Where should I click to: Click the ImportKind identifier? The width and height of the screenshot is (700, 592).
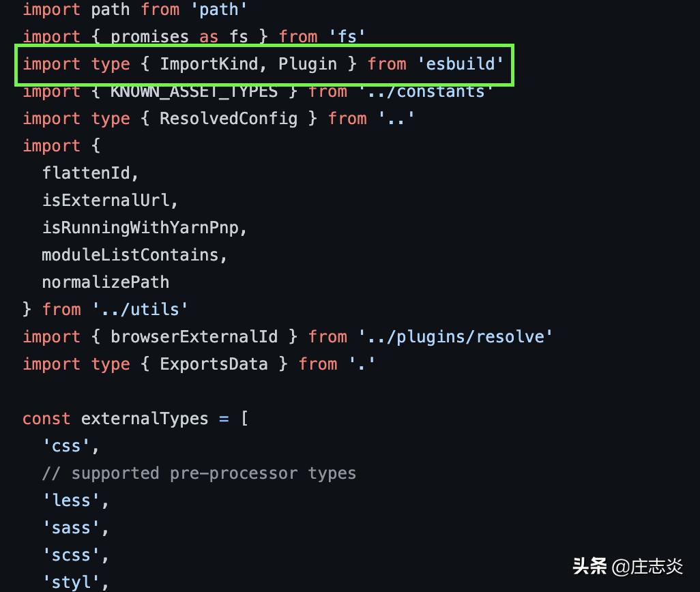(x=209, y=64)
